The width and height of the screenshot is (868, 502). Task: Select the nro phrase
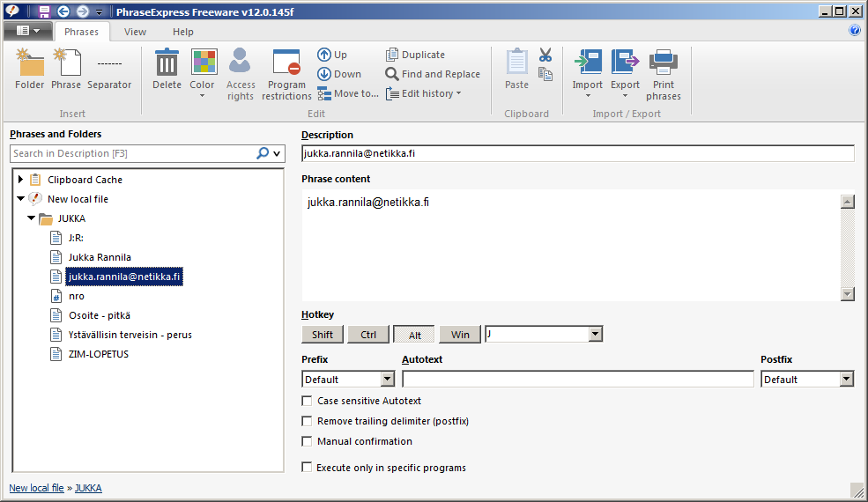tap(77, 296)
